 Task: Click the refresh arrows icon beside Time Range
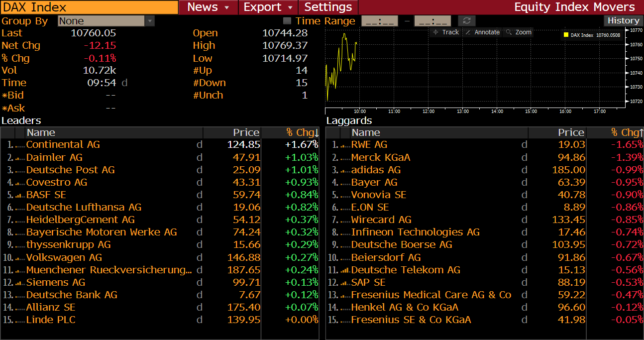coord(466,20)
